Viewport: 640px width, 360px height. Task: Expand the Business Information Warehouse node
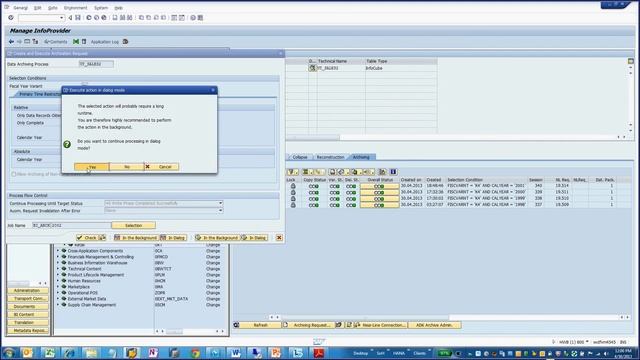[x=58, y=263]
